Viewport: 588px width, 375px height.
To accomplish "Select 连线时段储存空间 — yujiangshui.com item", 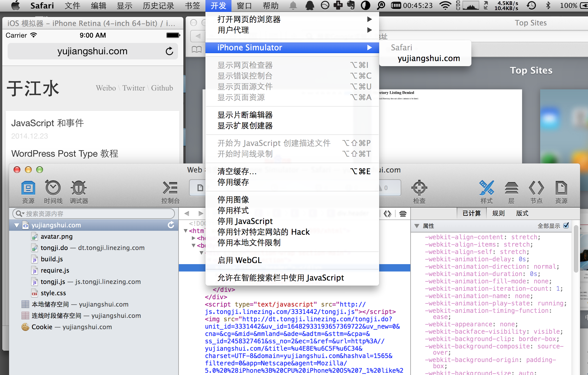I will point(94,316).
